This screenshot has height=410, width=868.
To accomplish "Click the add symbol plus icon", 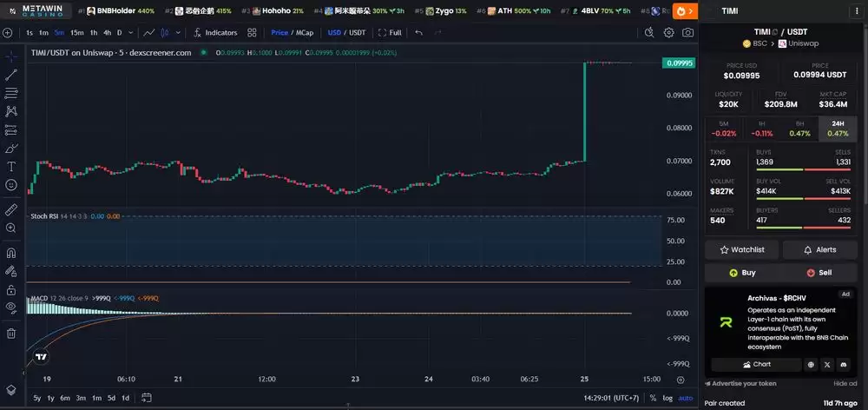I will [7, 33].
